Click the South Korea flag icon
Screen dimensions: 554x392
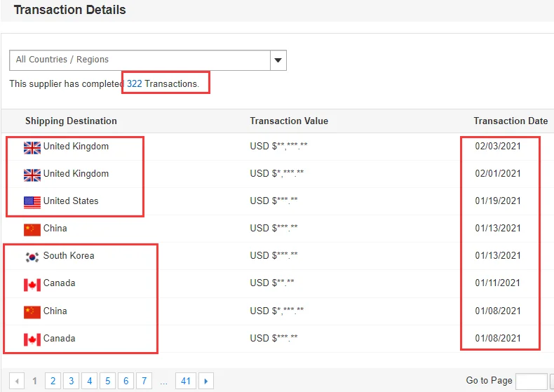point(32,257)
